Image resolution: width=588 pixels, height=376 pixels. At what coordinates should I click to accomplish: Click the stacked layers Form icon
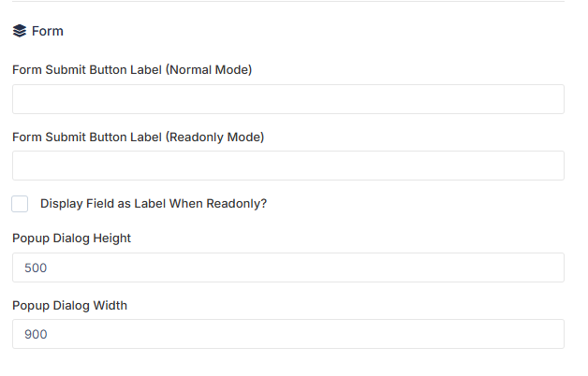pos(20,31)
